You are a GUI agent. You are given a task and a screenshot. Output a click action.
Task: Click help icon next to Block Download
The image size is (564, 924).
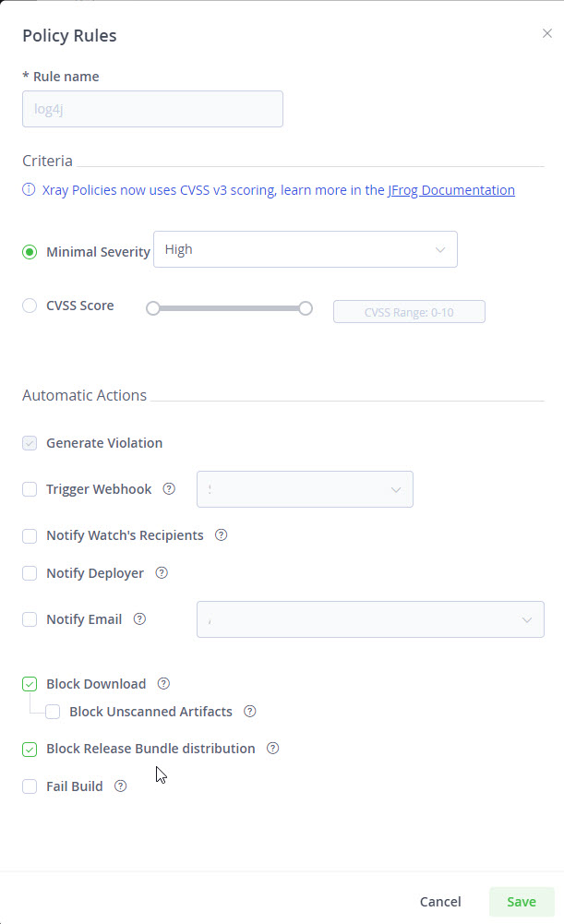click(163, 684)
